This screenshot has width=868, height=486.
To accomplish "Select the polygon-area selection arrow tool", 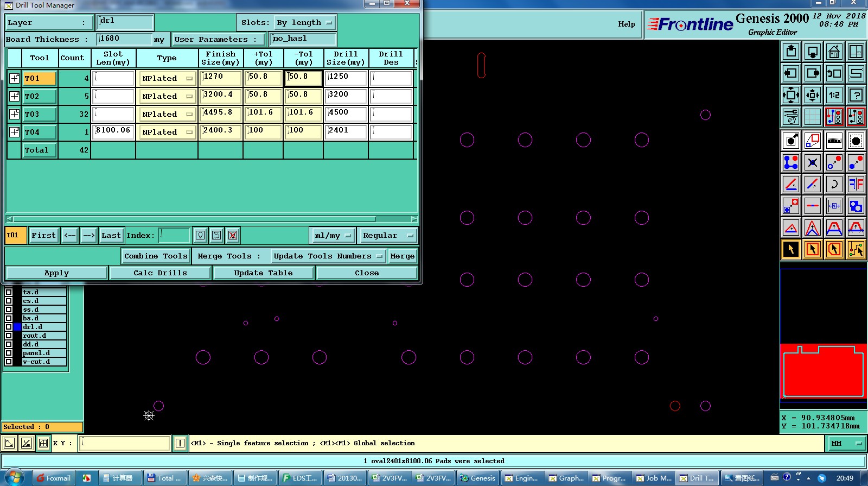I will click(x=834, y=249).
